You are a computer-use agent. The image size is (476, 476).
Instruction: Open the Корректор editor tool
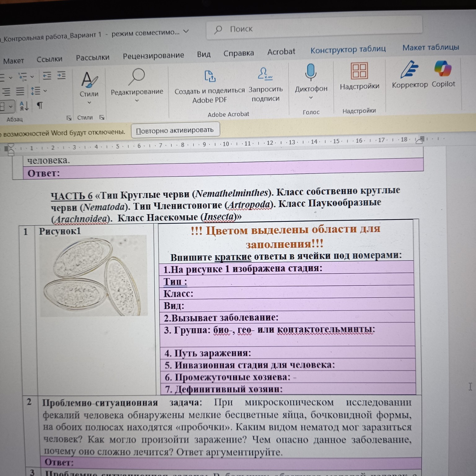[409, 74]
